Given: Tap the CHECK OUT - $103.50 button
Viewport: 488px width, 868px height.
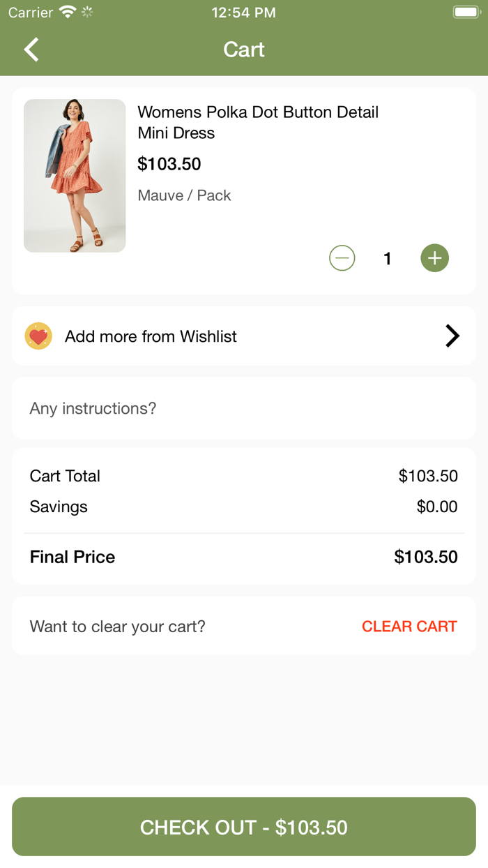Looking at the screenshot, I should pyautogui.click(x=244, y=827).
